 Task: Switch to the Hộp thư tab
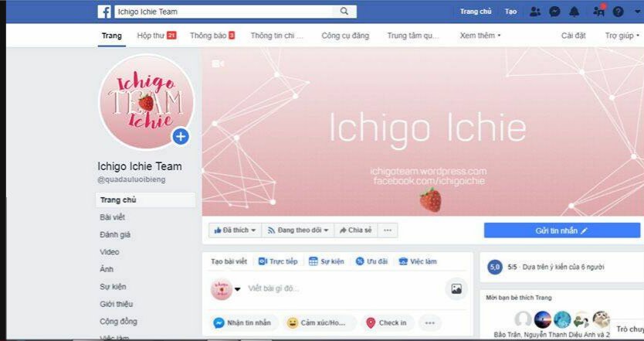(157, 36)
